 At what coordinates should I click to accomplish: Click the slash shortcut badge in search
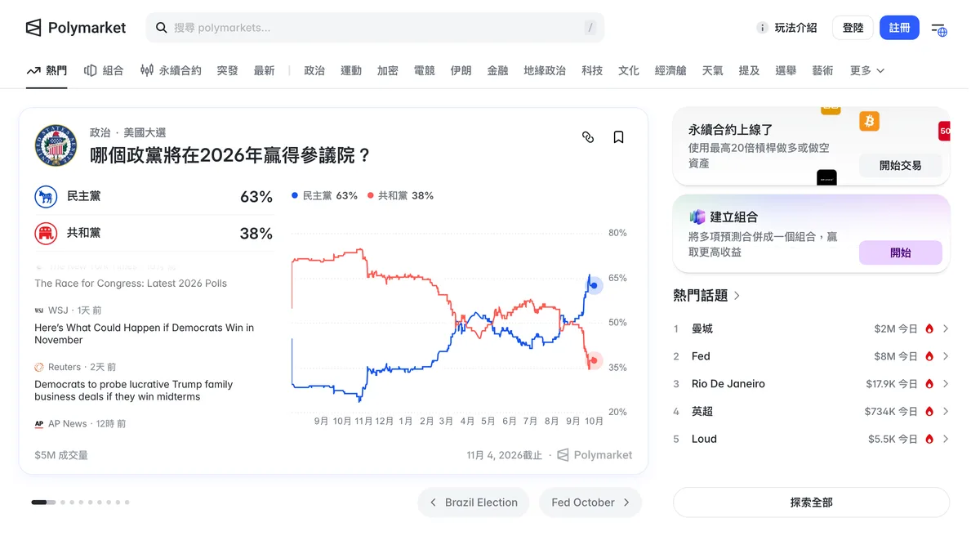tap(590, 28)
